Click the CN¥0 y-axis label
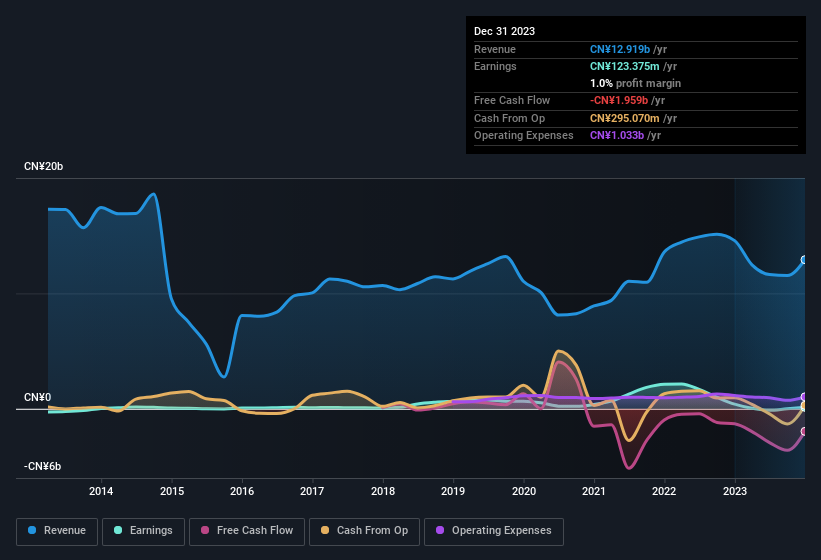This screenshot has height=560, width=821. [38, 397]
